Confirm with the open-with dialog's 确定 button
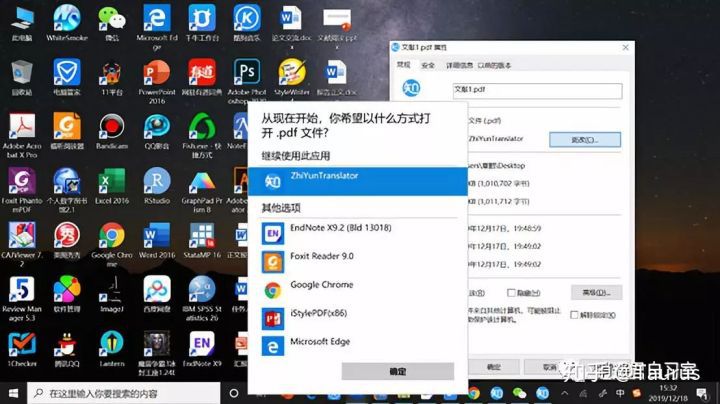 coord(398,371)
